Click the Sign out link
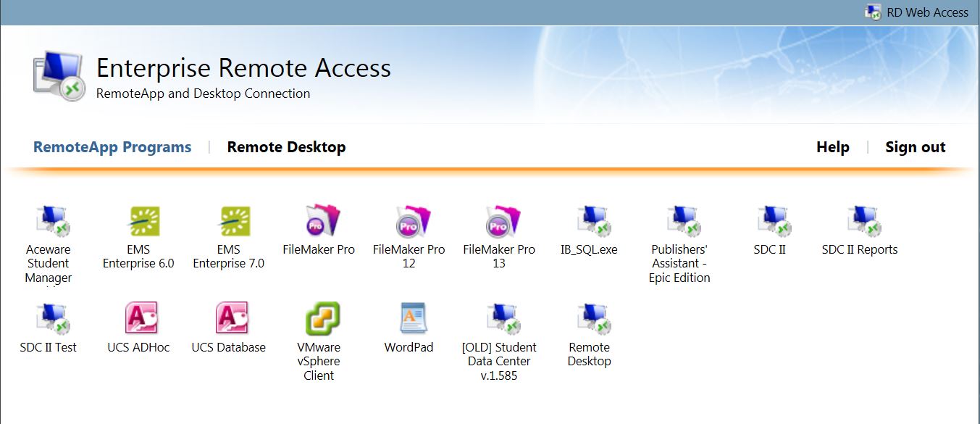Image resolution: width=980 pixels, height=424 pixels. tap(915, 147)
